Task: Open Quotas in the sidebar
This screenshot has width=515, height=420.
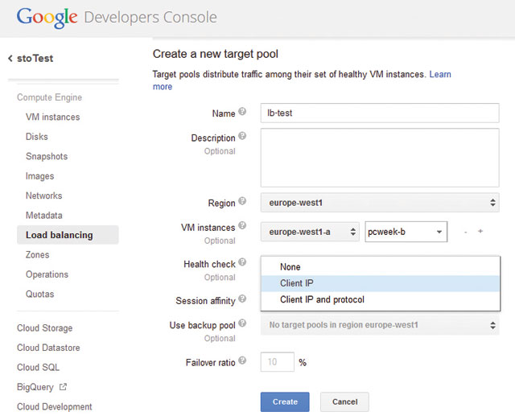Action: [x=39, y=294]
